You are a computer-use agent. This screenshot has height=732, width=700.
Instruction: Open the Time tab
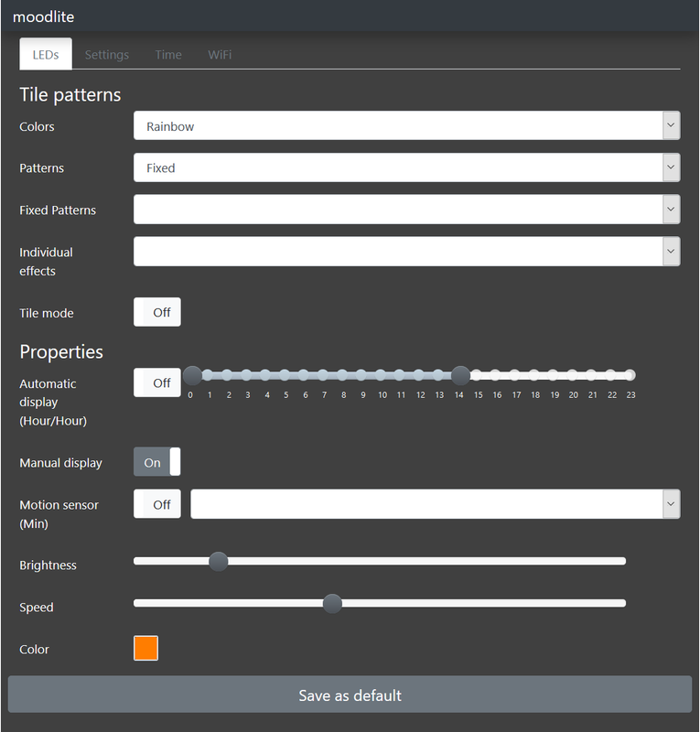click(x=168, y=55)
